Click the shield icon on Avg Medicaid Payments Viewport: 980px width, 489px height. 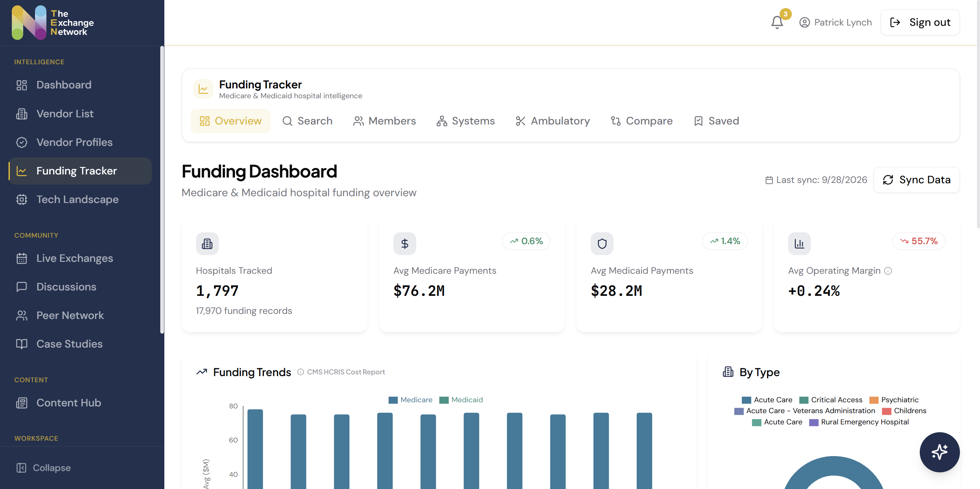(x=602, y=243)
